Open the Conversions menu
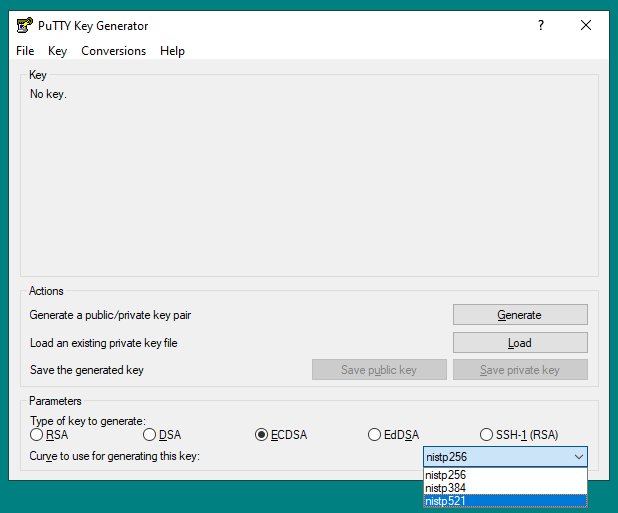The height and width of the screenshot is (513, 618). (x=113, y=51)
